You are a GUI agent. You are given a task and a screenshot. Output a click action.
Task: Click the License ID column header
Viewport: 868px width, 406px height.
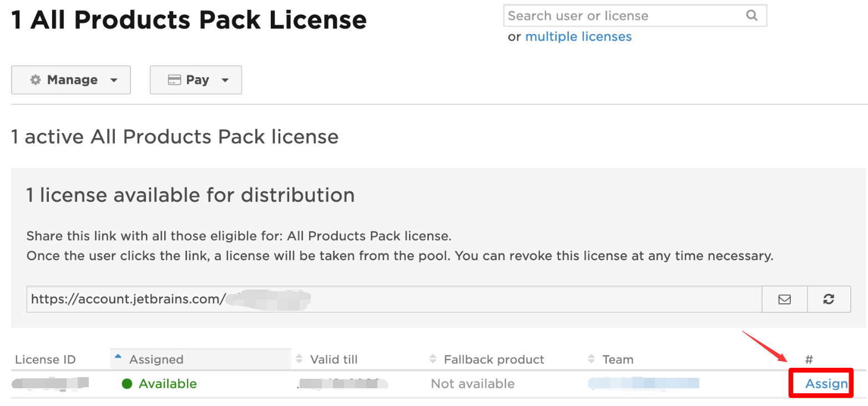coord(46,359)
